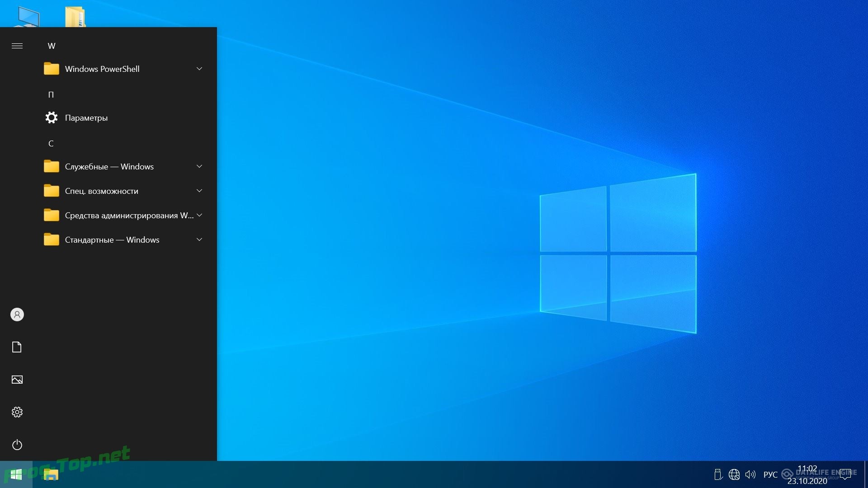Screen dimensions: 868x488
Task: Click the Windows Start button
Action: tap(16, 474)
